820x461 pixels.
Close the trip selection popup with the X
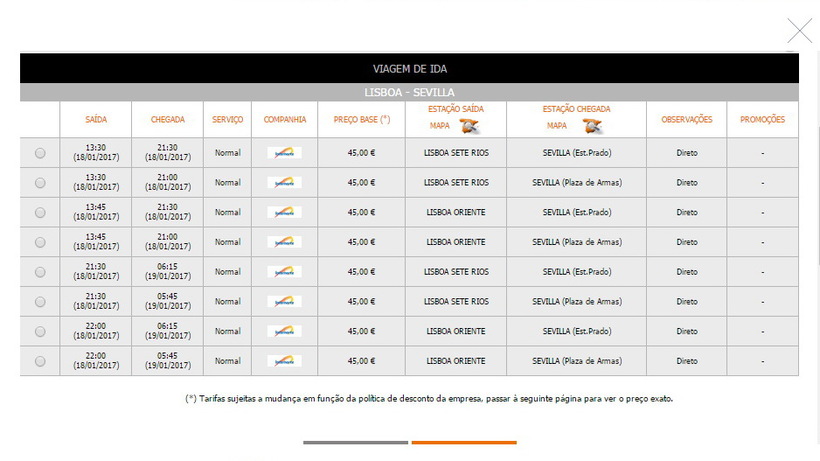[799, 31]
